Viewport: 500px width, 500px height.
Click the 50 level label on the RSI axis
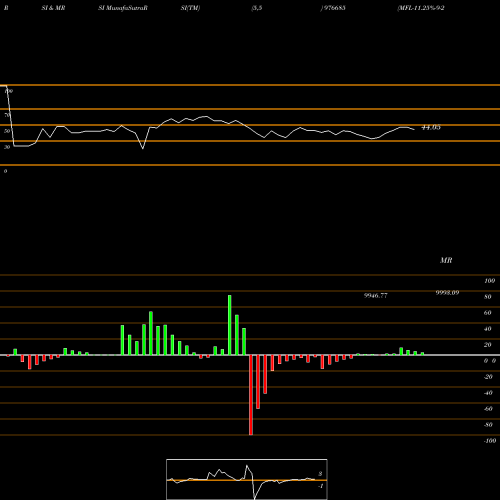[7, 131]
